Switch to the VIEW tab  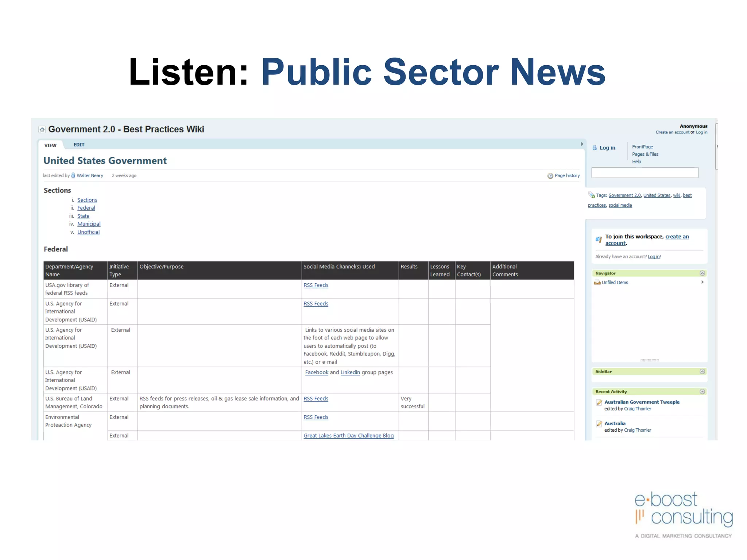click(50, 145)
